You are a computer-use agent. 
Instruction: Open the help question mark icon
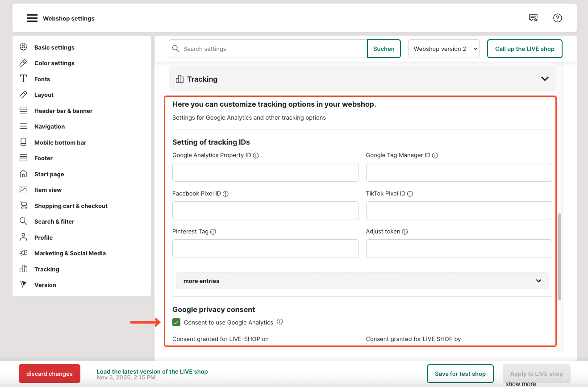[557, 18]
